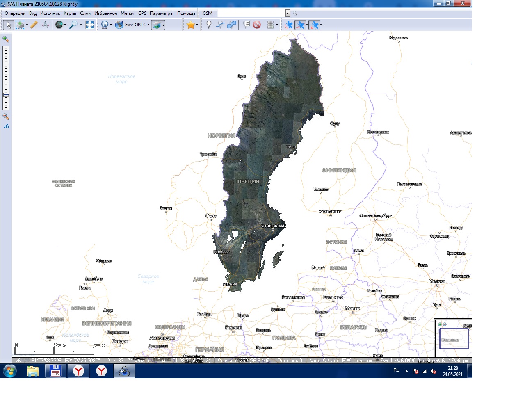Click the placemark manager list icon
The image size is (525, 420).
pyautogui.click(x=246, y=25)
